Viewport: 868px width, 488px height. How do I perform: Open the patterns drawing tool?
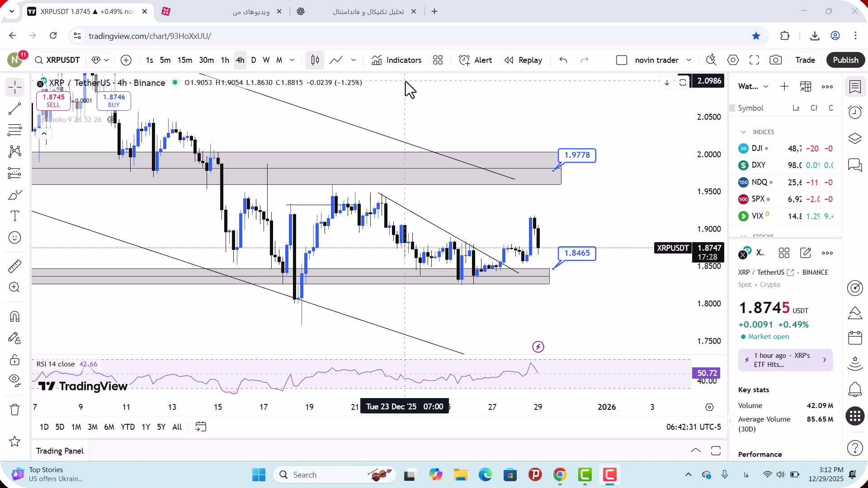[14, 151]
